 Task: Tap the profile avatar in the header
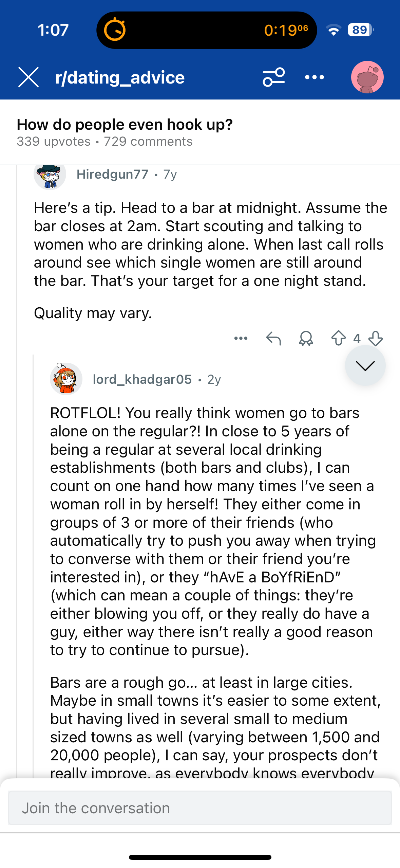(367, 77)
